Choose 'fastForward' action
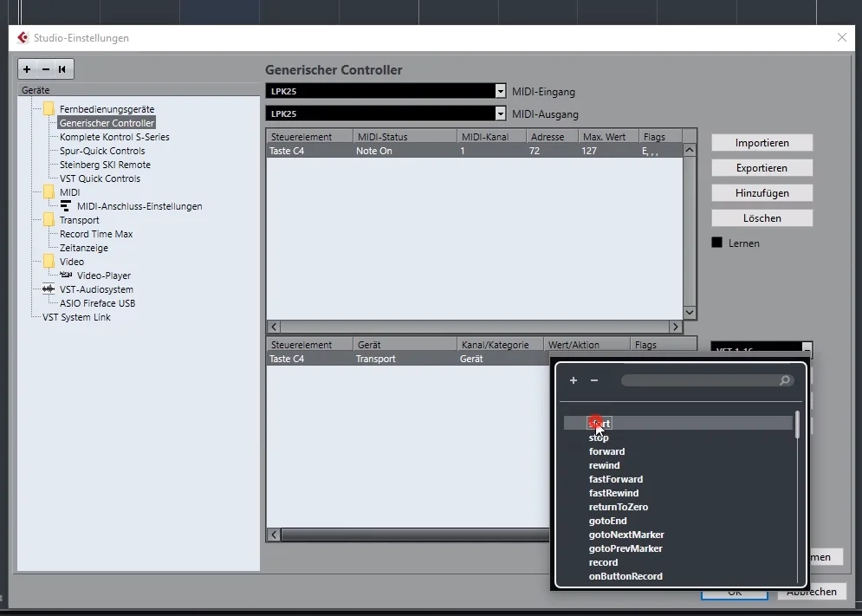This screenshot has height=616, width=862. [x=616, y=479]
